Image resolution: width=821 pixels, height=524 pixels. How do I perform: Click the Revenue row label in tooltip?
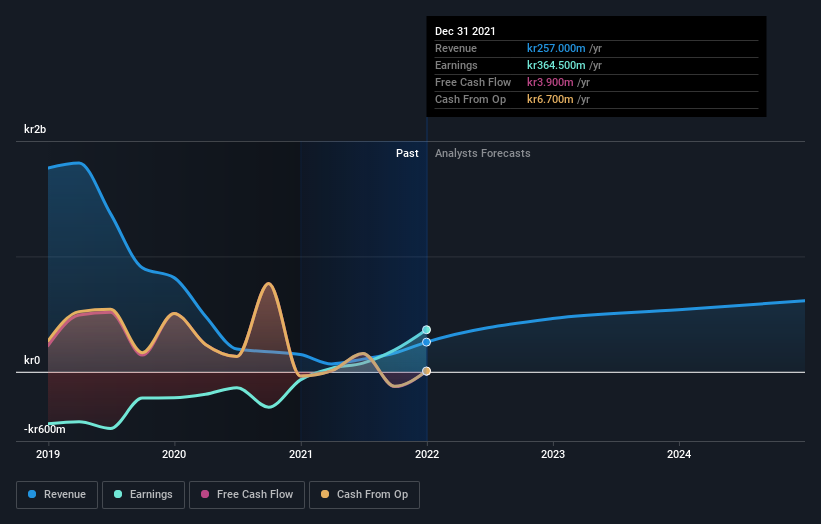[x=456, y=48]
